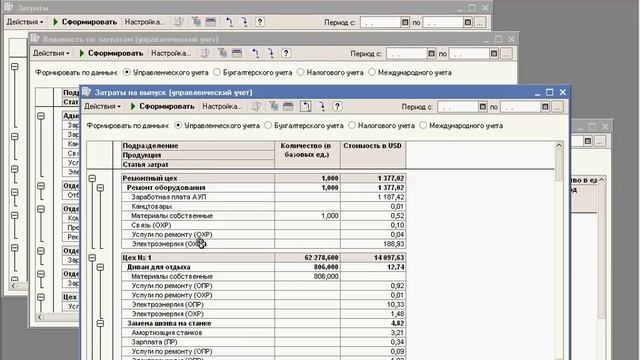Open help icon in Ведомость по затратам window
Image resolution: width=640 pixels, height=360 pixels.
286,53
